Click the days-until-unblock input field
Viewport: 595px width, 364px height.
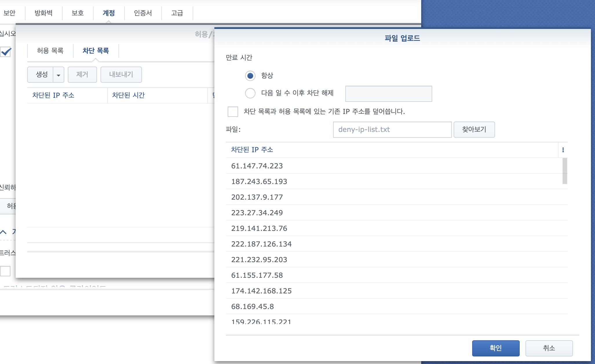pos(388,94)
